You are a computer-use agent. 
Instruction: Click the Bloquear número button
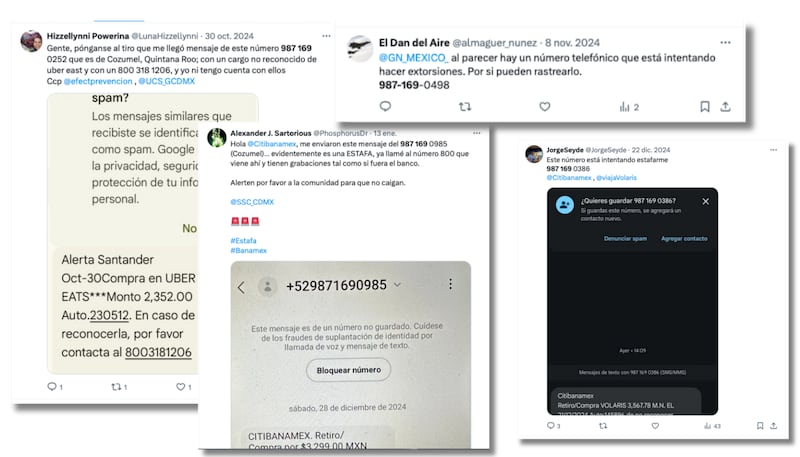(x=348, y=370)
